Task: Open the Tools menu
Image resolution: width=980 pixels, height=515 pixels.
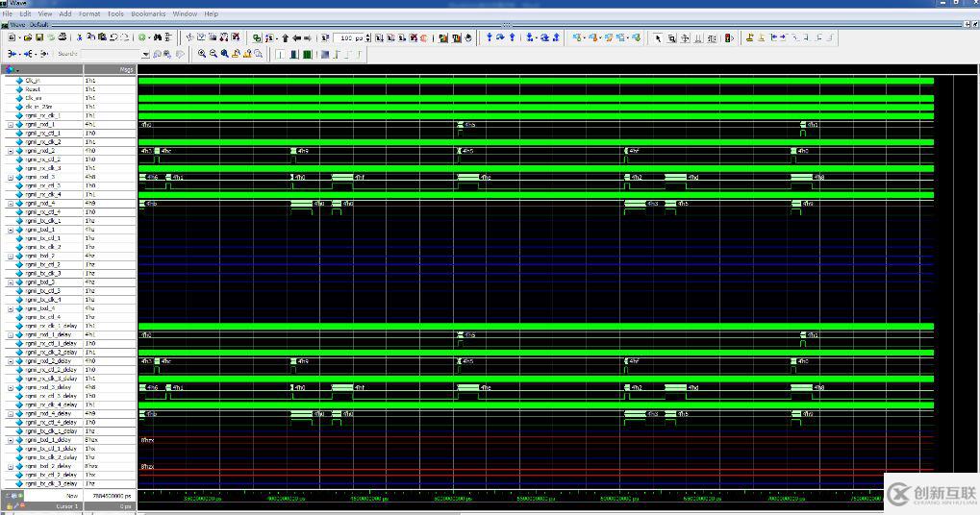Action: pyautogui.click(x=115, y=14)
